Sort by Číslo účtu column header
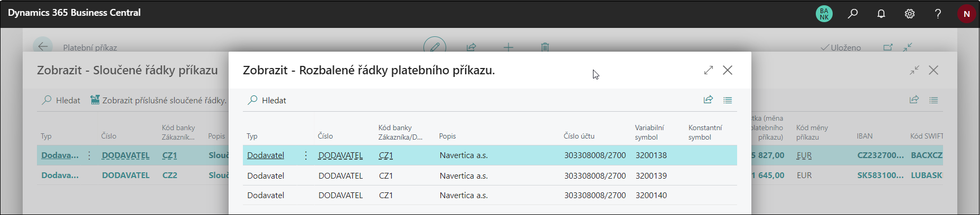 579,136
